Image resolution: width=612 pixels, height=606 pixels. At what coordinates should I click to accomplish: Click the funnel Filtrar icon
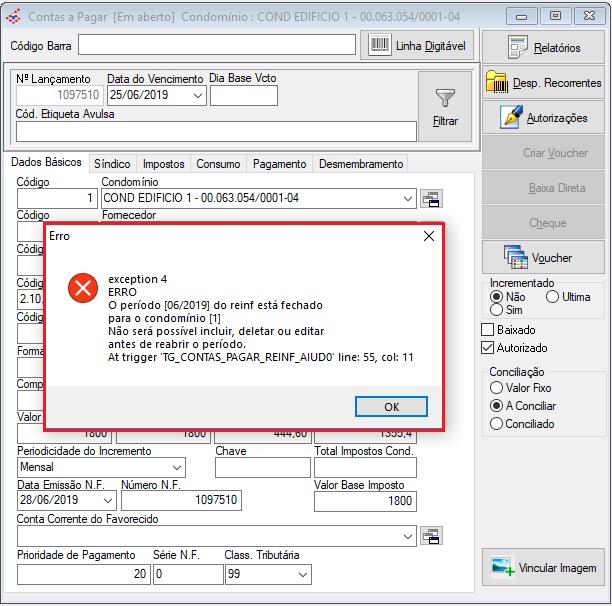point(445,97)
